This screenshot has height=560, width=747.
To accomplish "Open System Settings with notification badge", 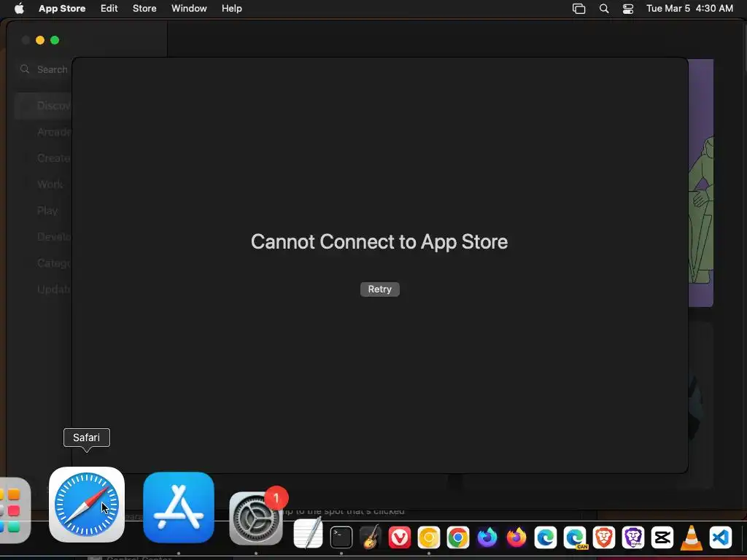I will point(256,518).
